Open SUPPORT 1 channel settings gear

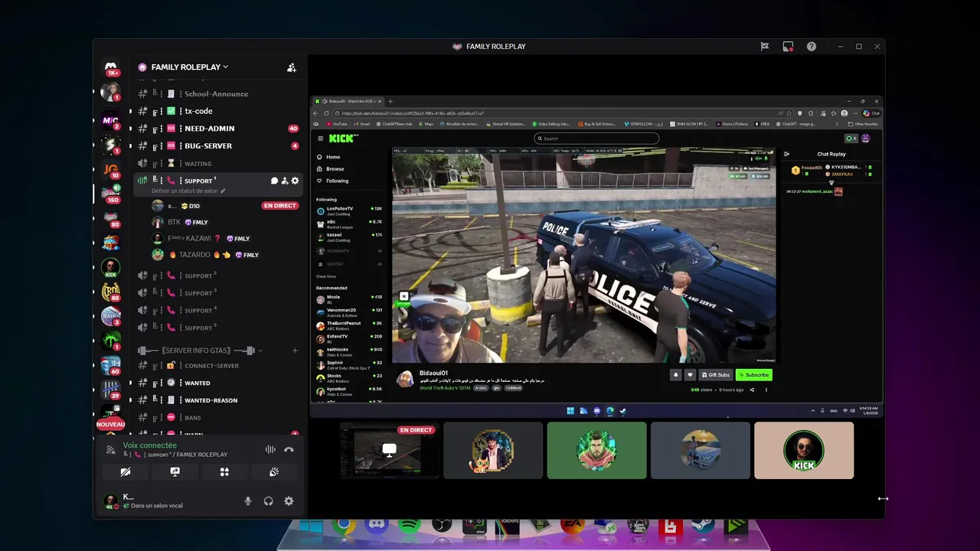295,181
